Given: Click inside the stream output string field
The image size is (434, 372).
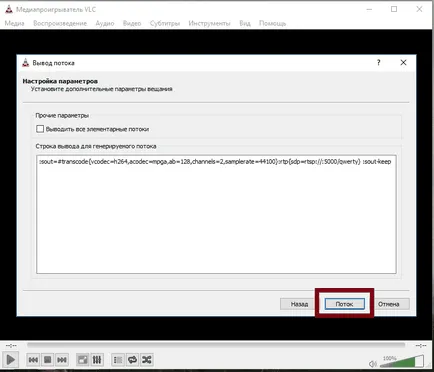Looking at the screenshot, I should pos(216,214).
